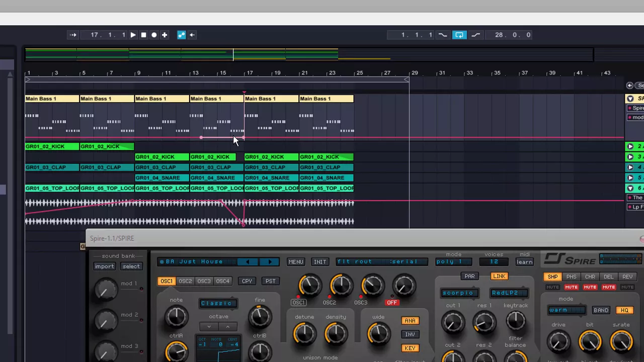Viewport: 644px width, 362px height.
Task: Click the snare track play triangle icon
Action: click(x=630, y=177)
